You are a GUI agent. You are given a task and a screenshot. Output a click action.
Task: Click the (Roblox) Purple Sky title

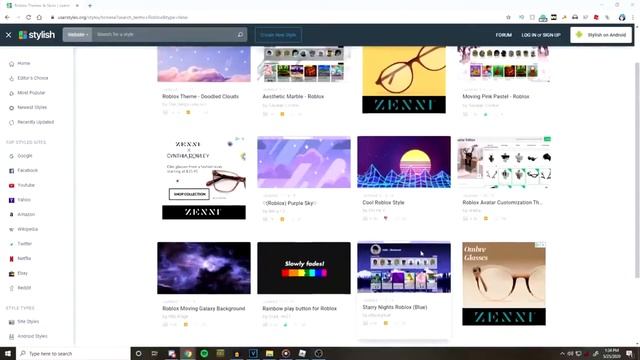point(290,203)
